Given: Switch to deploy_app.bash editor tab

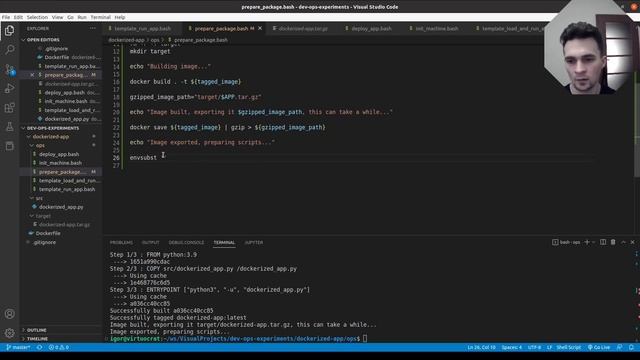Looking at the screenshot, I should coord(371,29).
